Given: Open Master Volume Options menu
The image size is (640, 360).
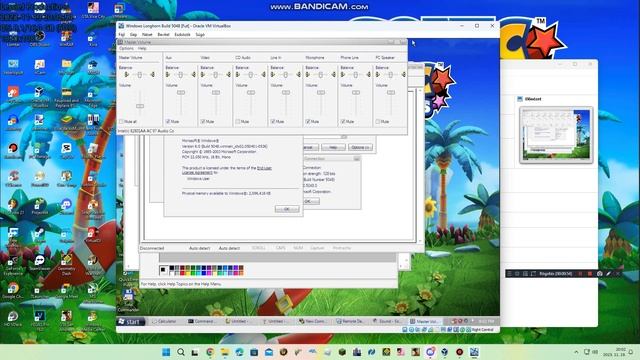Looking at the screenshot, I should [126, 48].
